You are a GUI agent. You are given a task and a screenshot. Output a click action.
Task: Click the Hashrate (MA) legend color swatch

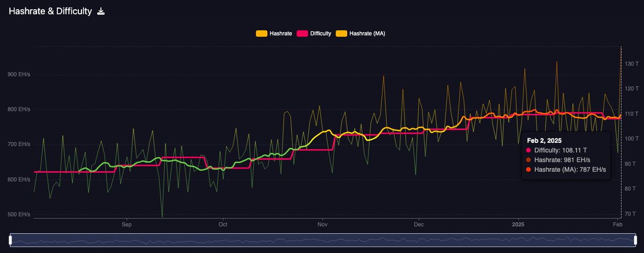pos(341,33)
